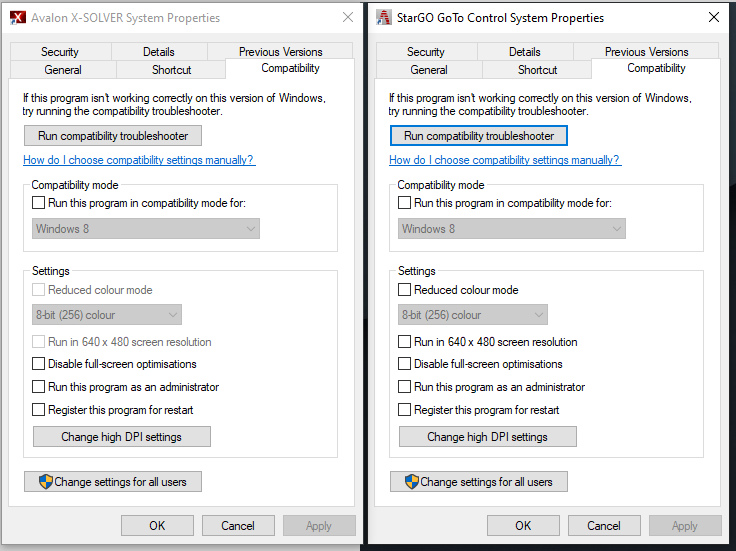The width and height of the screenshot is (736, 551).
Task: Switch to Previous Versions tab in StarGO window
Action: (x=646, y=52)
